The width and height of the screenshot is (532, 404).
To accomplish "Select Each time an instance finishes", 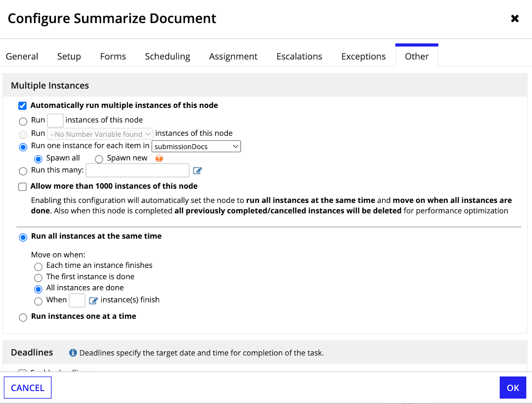I will pyautogui.click(x=38, y=267).
